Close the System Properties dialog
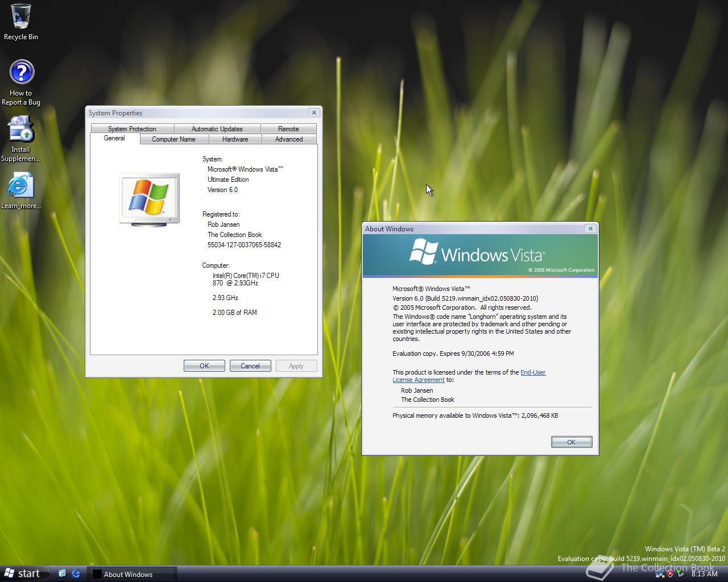 (x=314, y=113)
